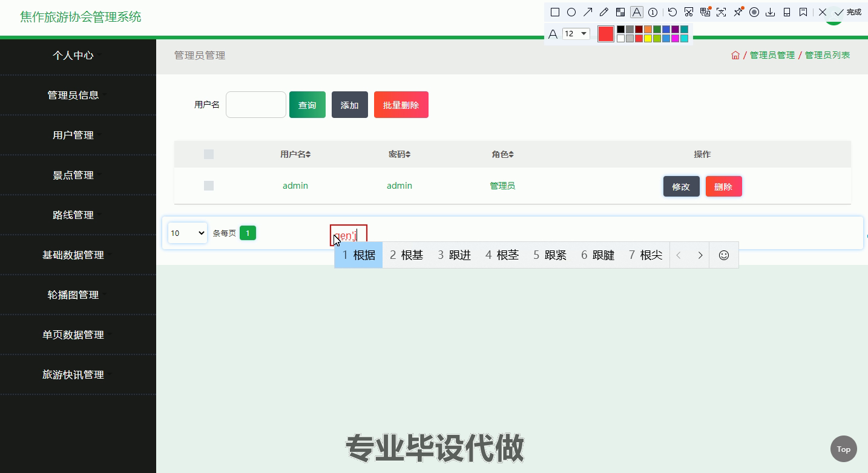The width and height of the screenshot is (868, 473).
Task: Choose IME candidate 4 根茎
Action: [502, 255]
